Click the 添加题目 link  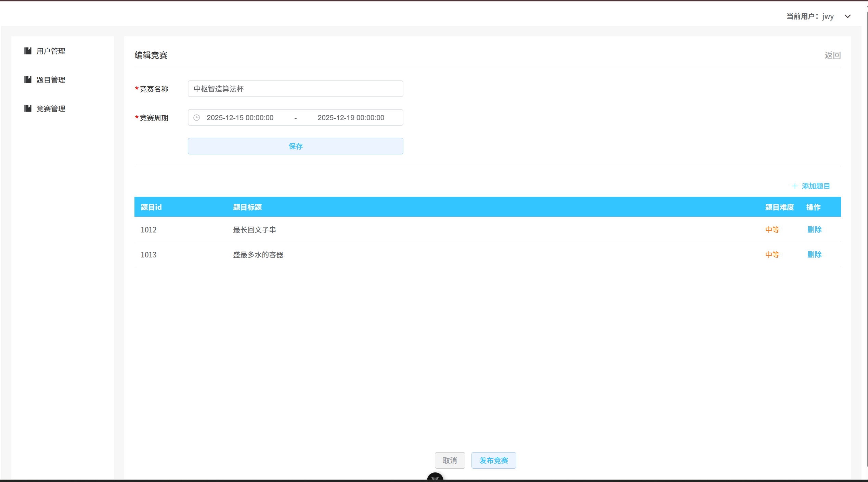coord(816,186)
